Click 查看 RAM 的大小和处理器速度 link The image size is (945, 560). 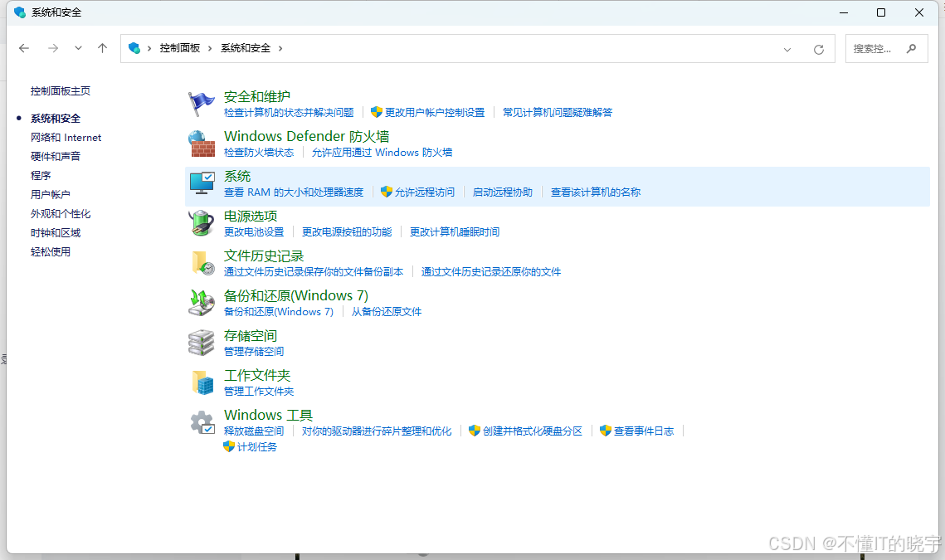[x=294, y=192]
